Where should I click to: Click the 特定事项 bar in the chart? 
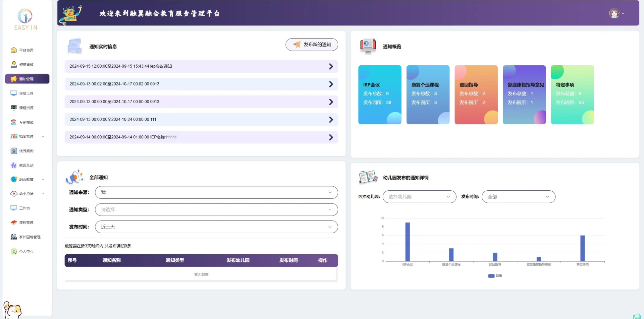(x=582, y=248)
